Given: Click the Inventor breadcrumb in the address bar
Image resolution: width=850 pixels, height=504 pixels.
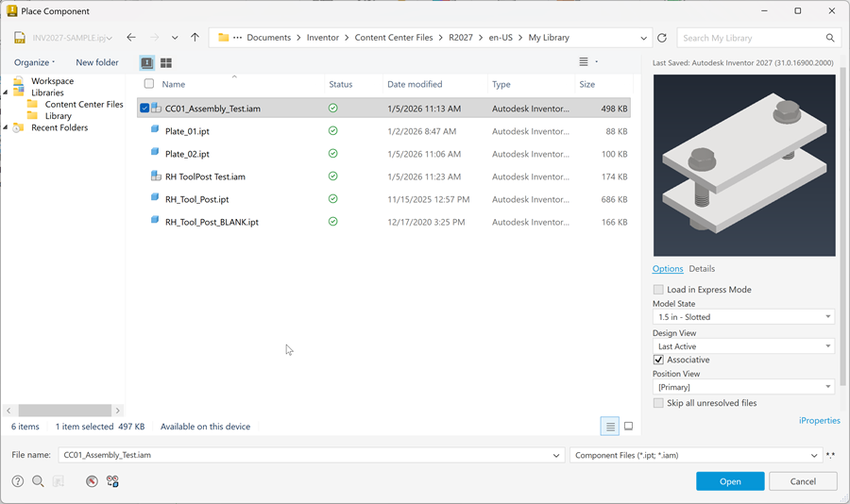Looking at the screenshot, I should tap(323, 38).
